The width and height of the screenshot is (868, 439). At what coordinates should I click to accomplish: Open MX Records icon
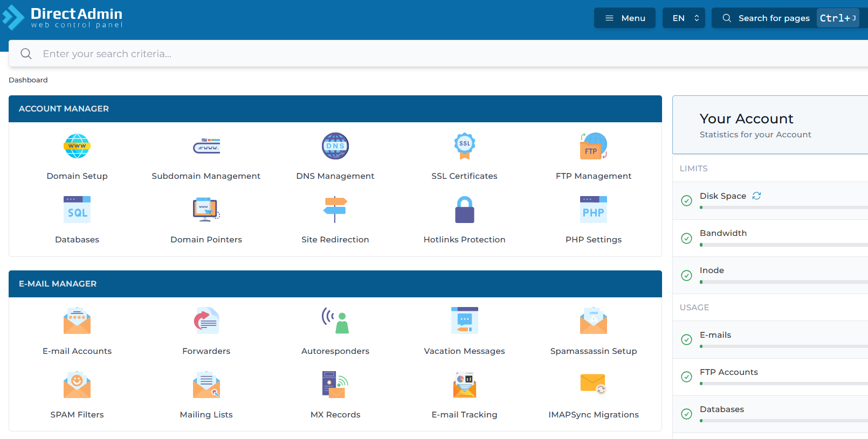(x=335, y=385)
